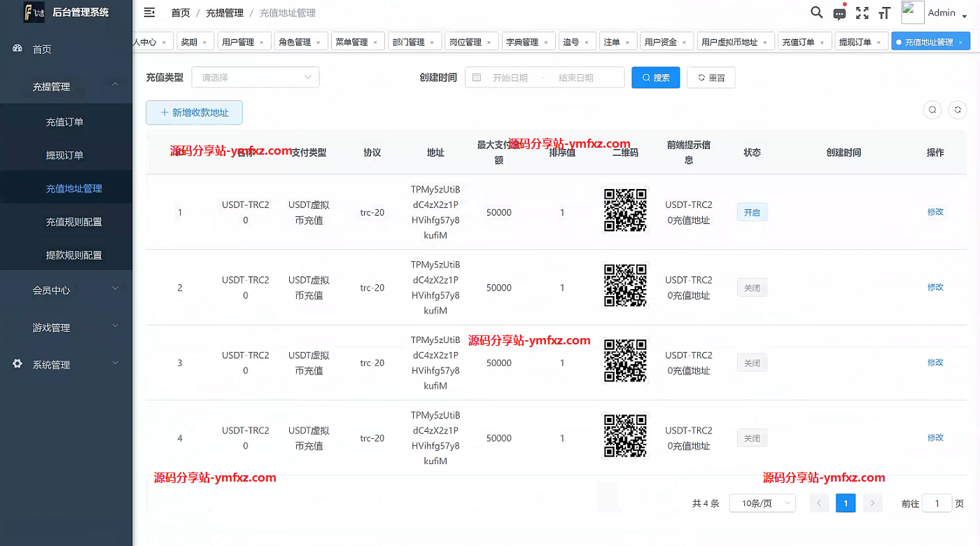Open the message notifications icon
Viewport: 980px width, 546px height.
click(x=839, y=13)
